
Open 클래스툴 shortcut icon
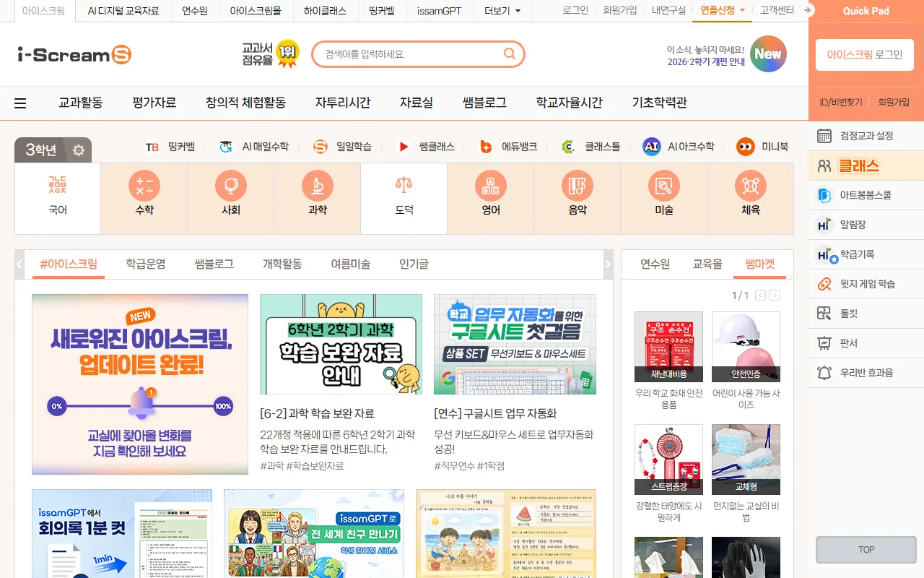point(569,147)
